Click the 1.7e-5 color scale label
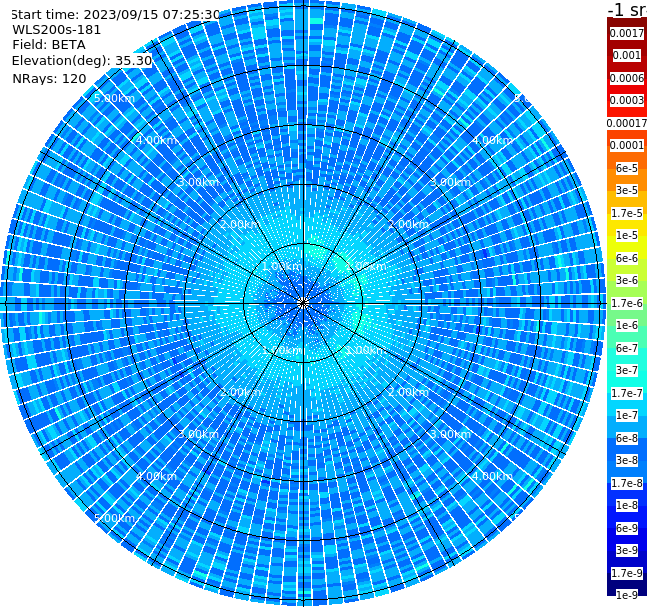 pos(627,213)
